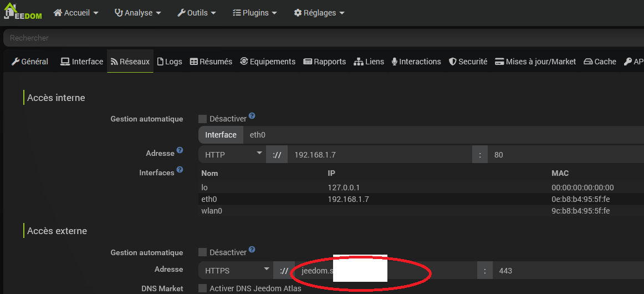
Task: Click help icon beside Interfaces label
Action: tap(180, 169)
